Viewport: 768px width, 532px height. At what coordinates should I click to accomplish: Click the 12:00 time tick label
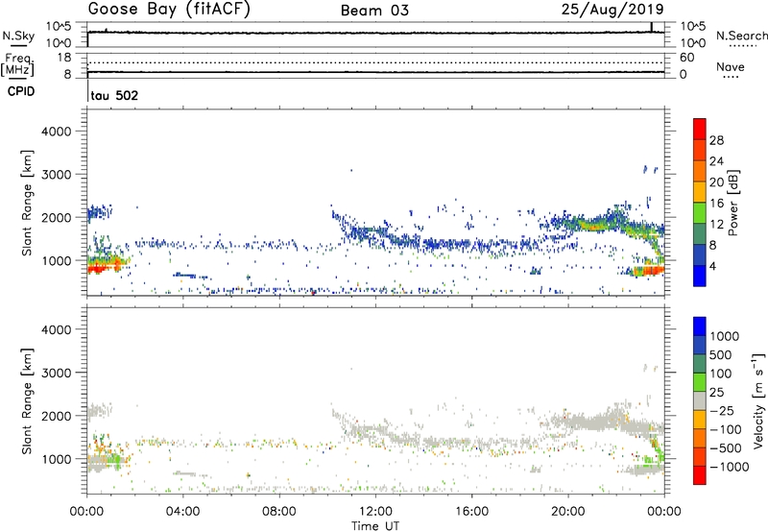pyautogui.click(x=375, y=512)
